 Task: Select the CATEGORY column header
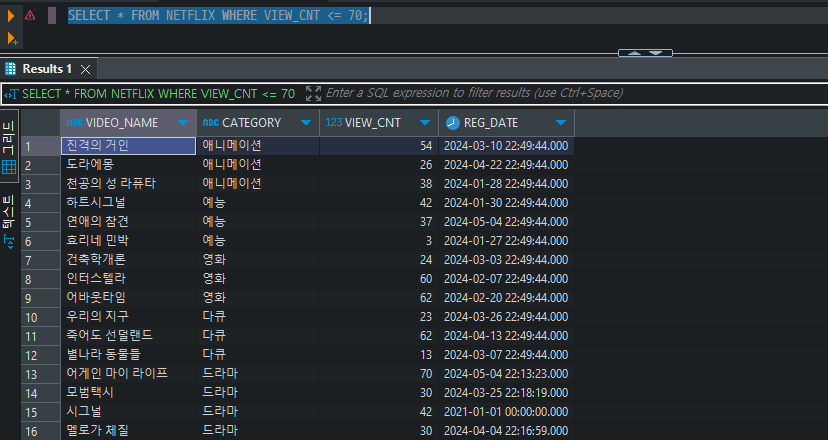(x=258, y=123)
